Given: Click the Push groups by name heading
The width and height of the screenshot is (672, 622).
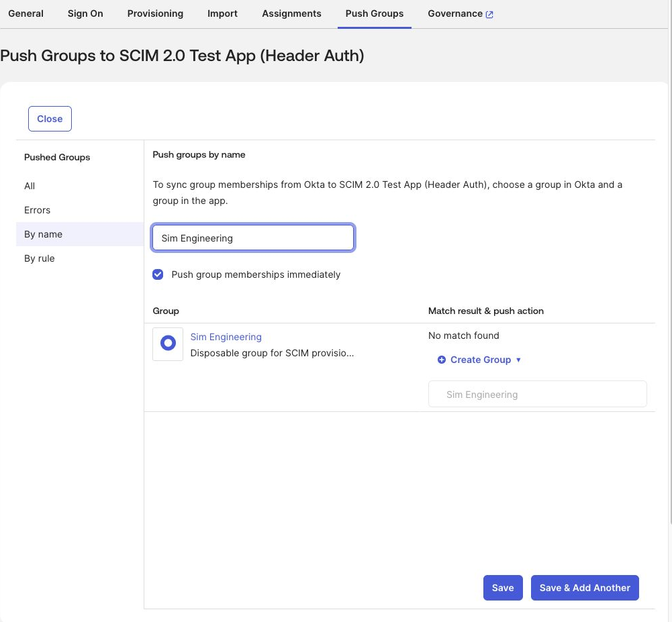Looking at the screenshot, I should pyautogui.click(x=199, y=154).
